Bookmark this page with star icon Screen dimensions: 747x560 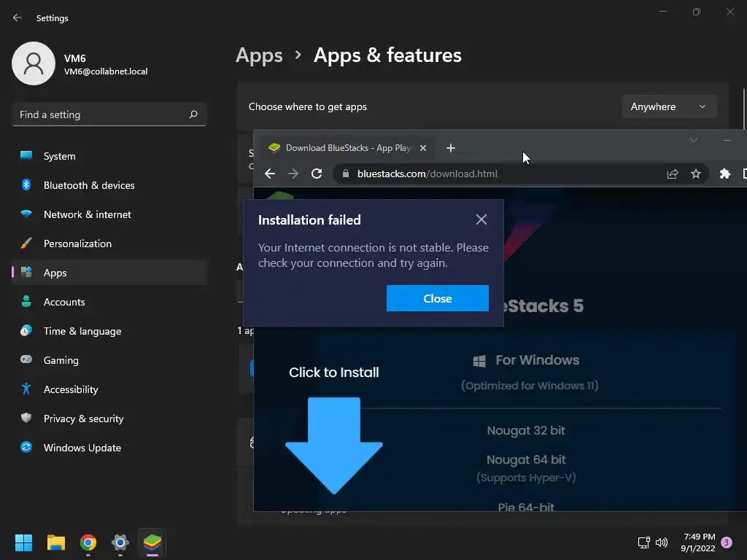(x=695, y=174)
